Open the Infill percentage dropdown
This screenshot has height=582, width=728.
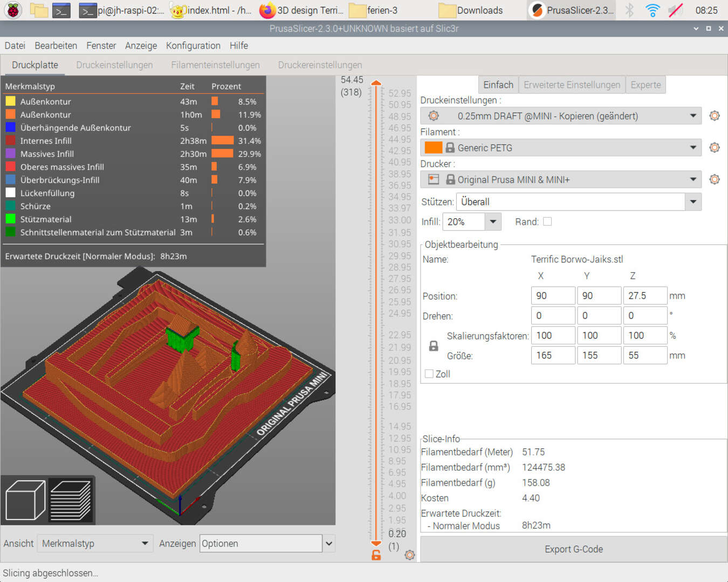(x=492, y=221)
